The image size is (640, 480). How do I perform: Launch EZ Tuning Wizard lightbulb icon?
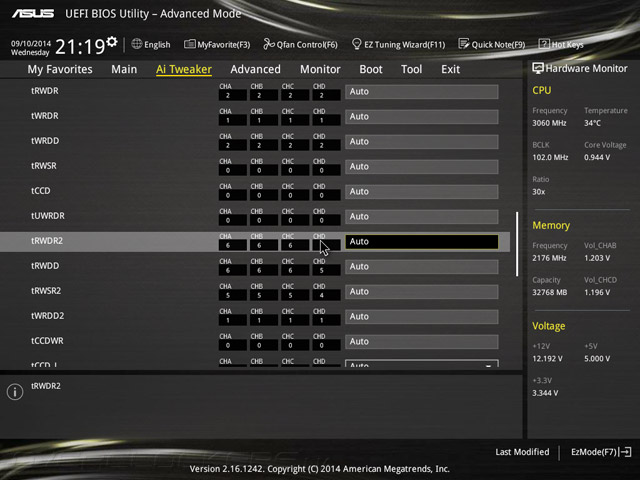point(356,44)
